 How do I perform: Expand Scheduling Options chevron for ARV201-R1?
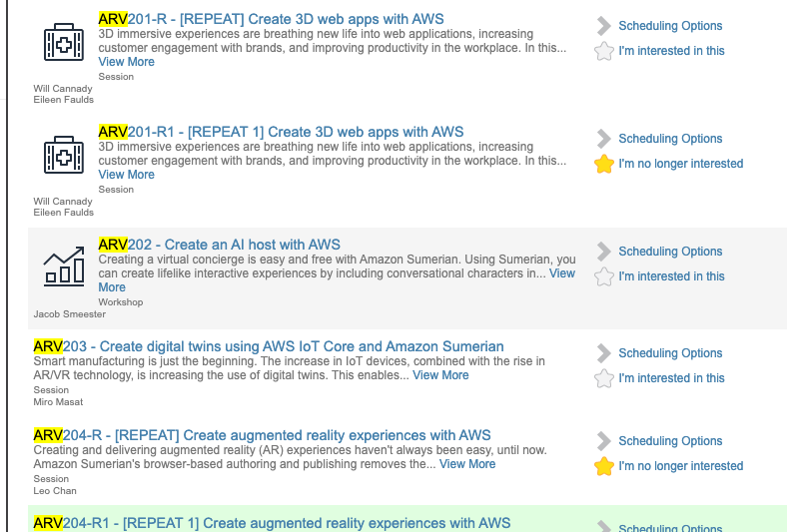[x=604, y=139]
